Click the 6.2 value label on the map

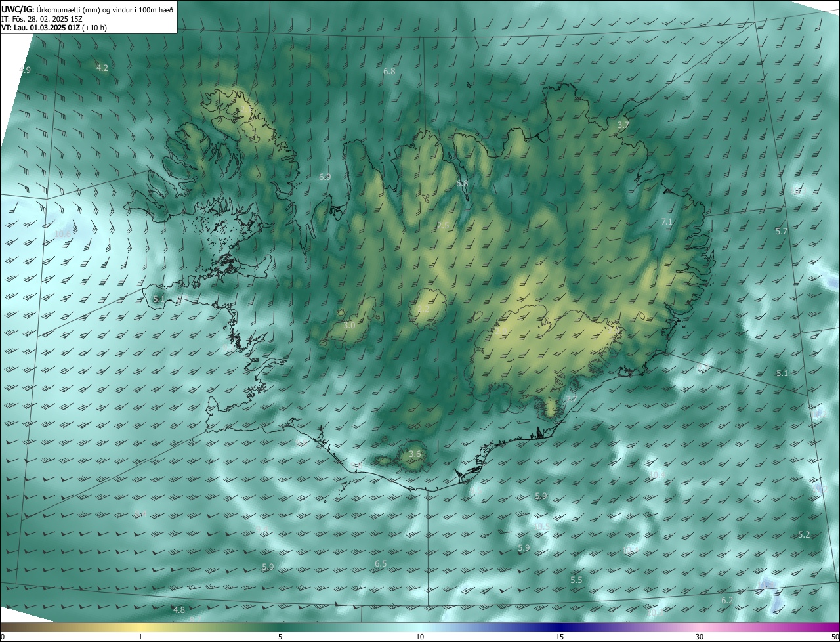coord(727,600)
